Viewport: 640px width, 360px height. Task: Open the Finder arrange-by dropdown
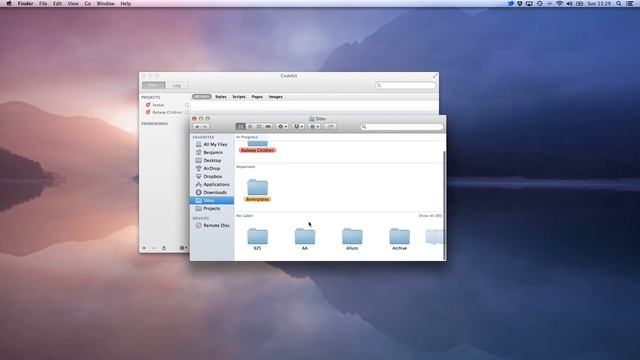314,127
